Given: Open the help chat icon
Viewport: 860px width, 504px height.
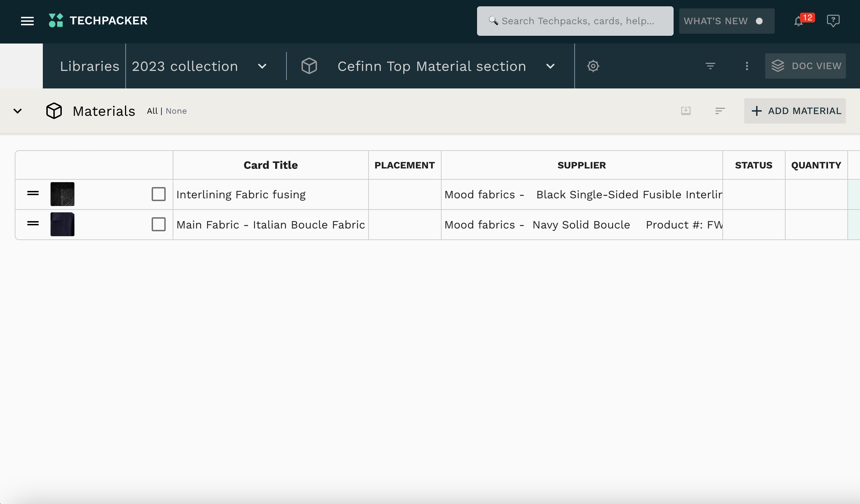Looking at the screenshot, I should coord(833,21).
